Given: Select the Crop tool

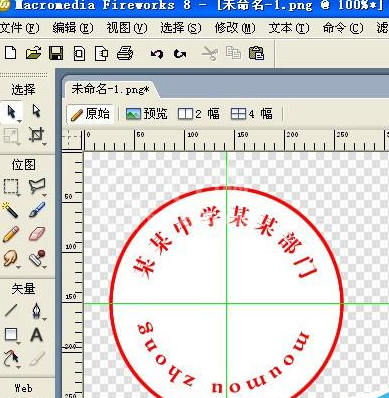Looking at the screenshot, I should (x=36, y=135).
